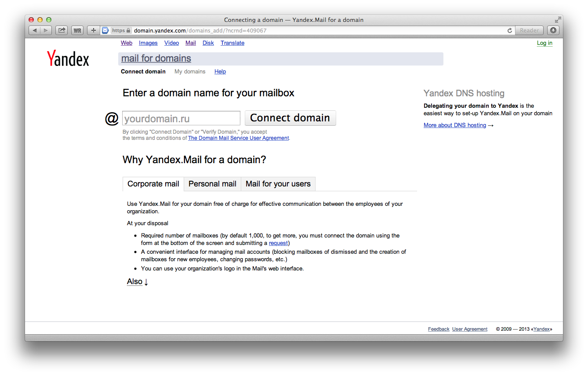Go forward with Safari's forward arrow
The width and height of the screenshot is (588, 376).
46,30
